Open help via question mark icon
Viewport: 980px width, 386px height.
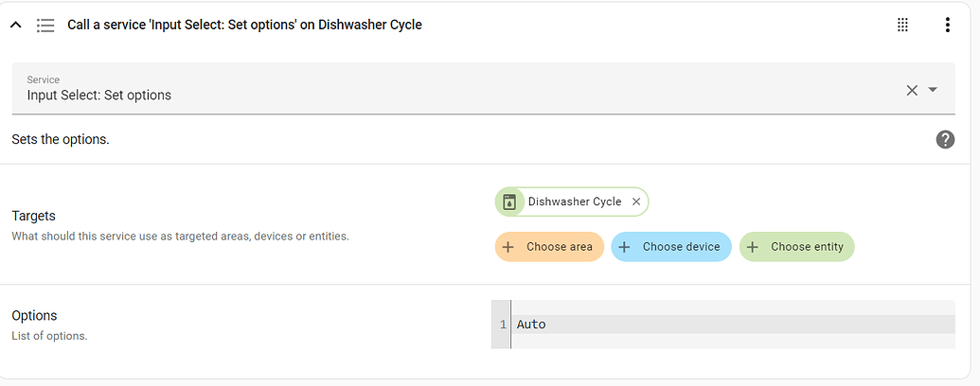pos(945,139)
